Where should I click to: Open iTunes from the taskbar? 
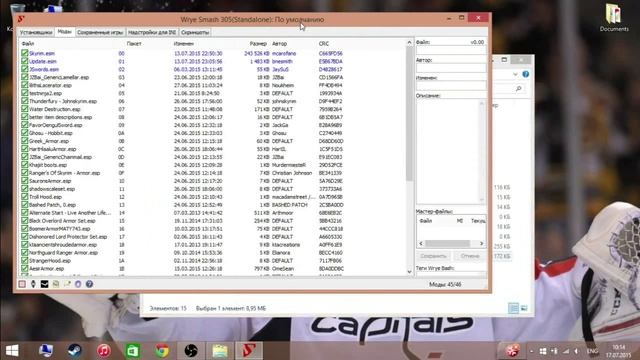104,351
